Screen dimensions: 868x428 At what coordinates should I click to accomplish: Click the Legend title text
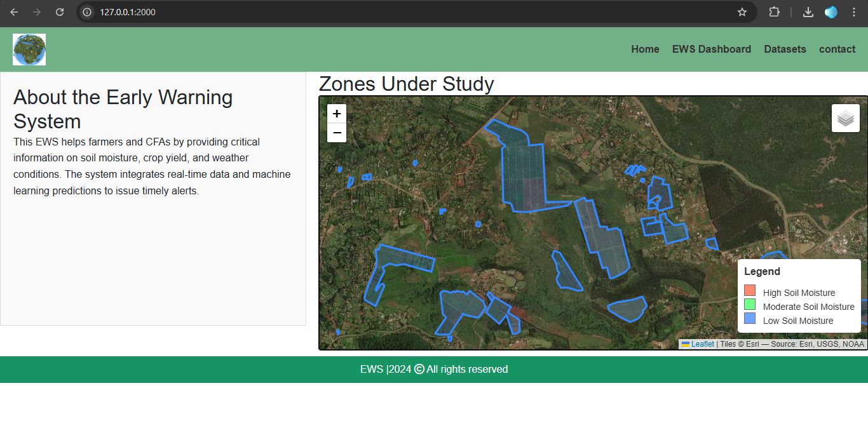[x=762, y=271]
